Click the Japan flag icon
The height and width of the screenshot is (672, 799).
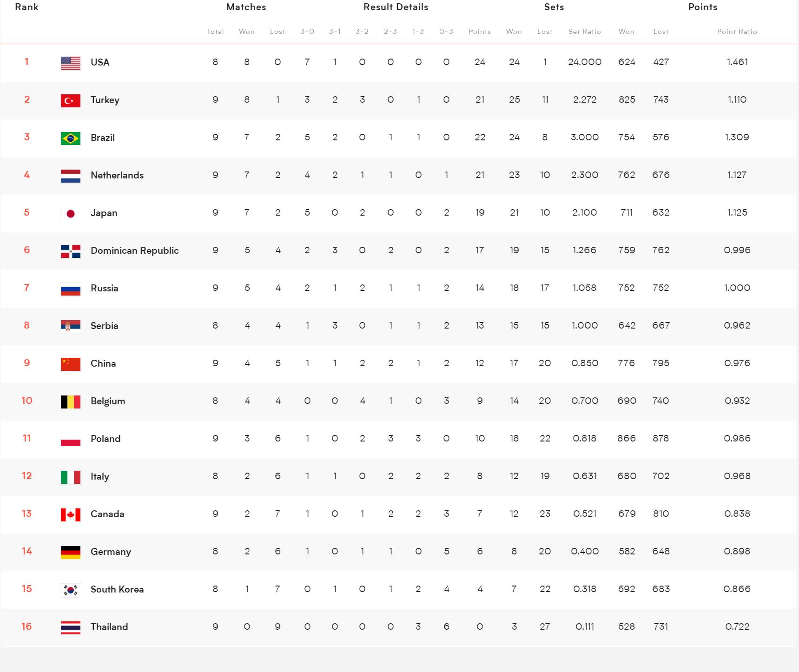point(71,213)
